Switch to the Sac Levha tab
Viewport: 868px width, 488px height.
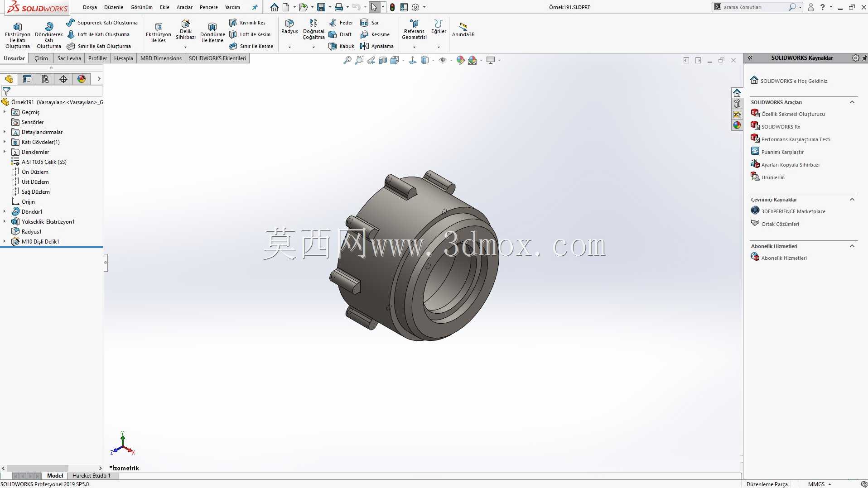pyautogui.click(x=69, y=58)
